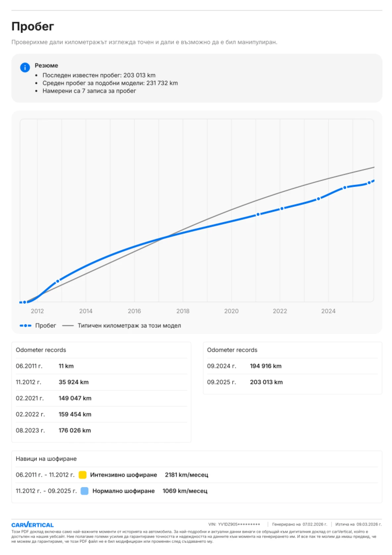Click the Навици на шофиране section title

click(x=46, y=459)
